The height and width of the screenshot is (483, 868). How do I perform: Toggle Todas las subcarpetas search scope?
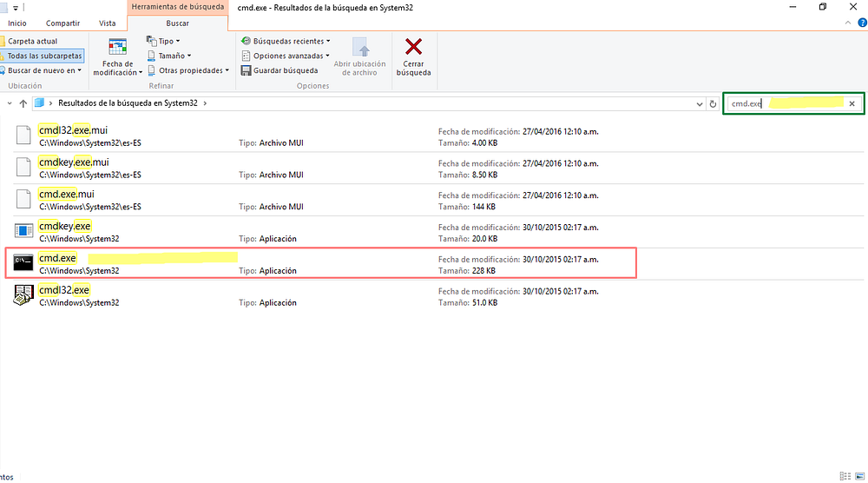point(43,56)
